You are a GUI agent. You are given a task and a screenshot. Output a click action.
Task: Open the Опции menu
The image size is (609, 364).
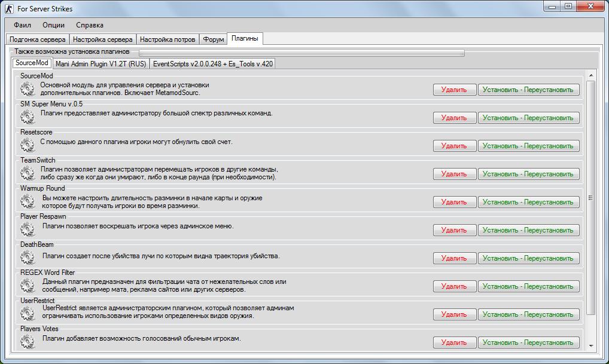[x=54, y=25]
